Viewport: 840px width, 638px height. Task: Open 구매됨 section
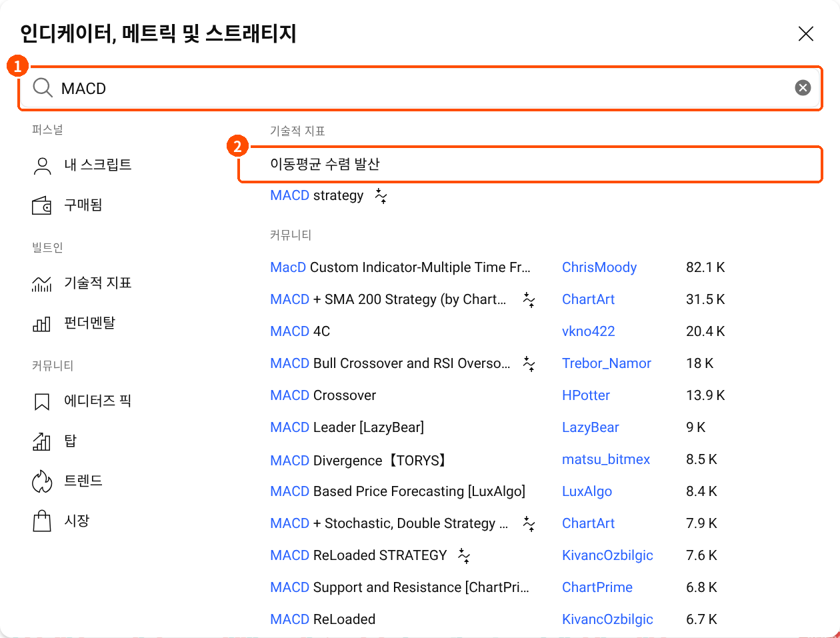click(x=83, y=205)
